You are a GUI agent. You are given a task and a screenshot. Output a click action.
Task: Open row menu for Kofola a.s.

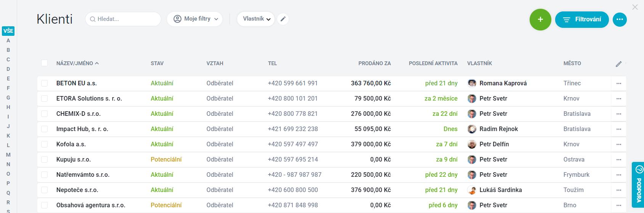click(x=618, y=144)
